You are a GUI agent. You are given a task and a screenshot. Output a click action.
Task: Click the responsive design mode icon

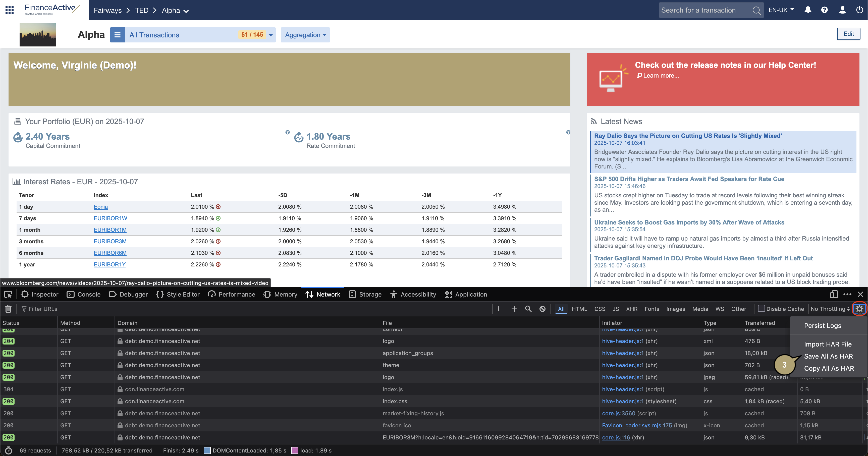(834, 294)
